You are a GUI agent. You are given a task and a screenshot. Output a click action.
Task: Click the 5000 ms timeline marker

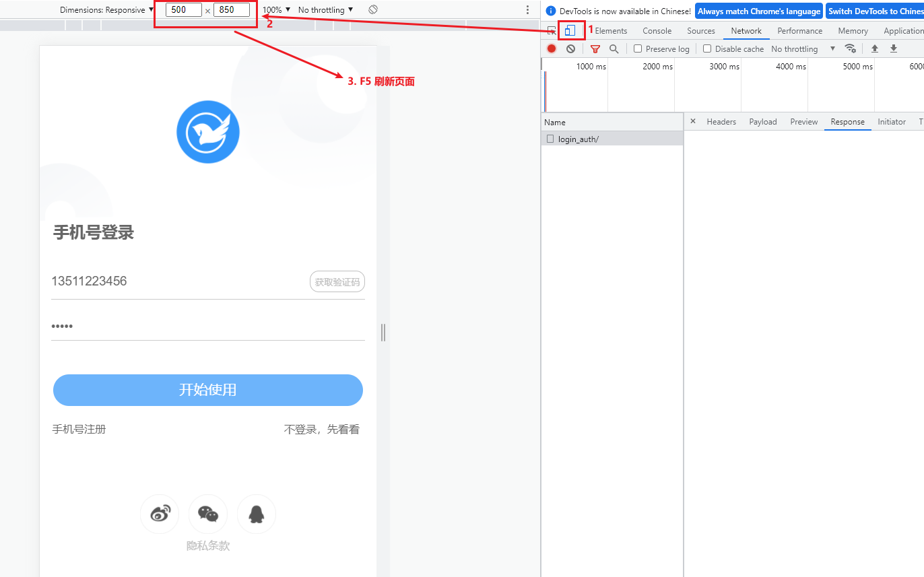858,67
